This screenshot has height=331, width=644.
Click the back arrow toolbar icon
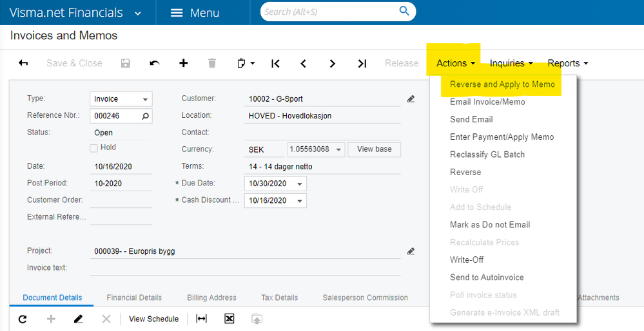point(23,63)
